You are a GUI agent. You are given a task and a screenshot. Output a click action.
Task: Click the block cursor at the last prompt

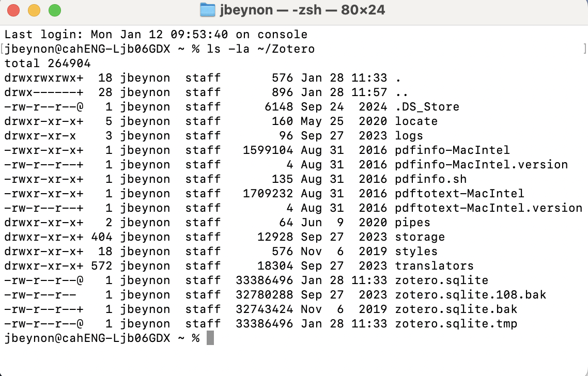click(210, 338)
